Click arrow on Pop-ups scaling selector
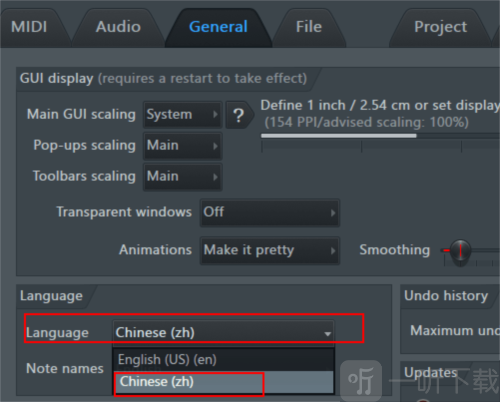Screen dimensions: 500x402 [x=215, y=146]
